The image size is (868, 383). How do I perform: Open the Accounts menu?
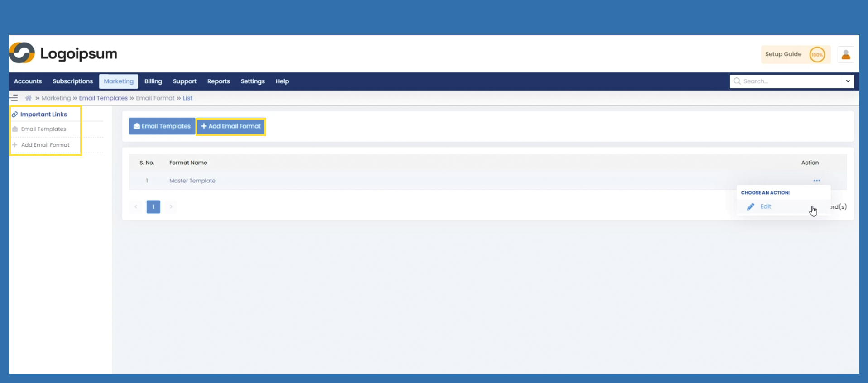(28, 81)
